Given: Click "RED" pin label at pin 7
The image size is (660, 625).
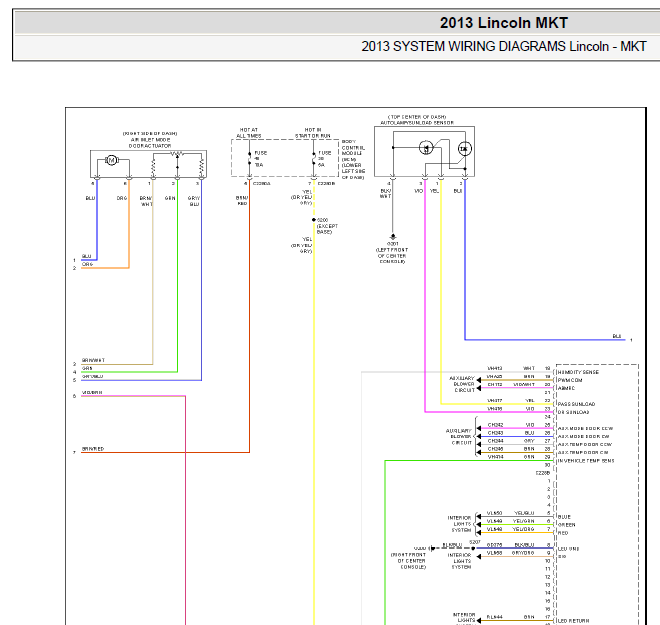Looking at the screenshot, I should coord(563,533).
